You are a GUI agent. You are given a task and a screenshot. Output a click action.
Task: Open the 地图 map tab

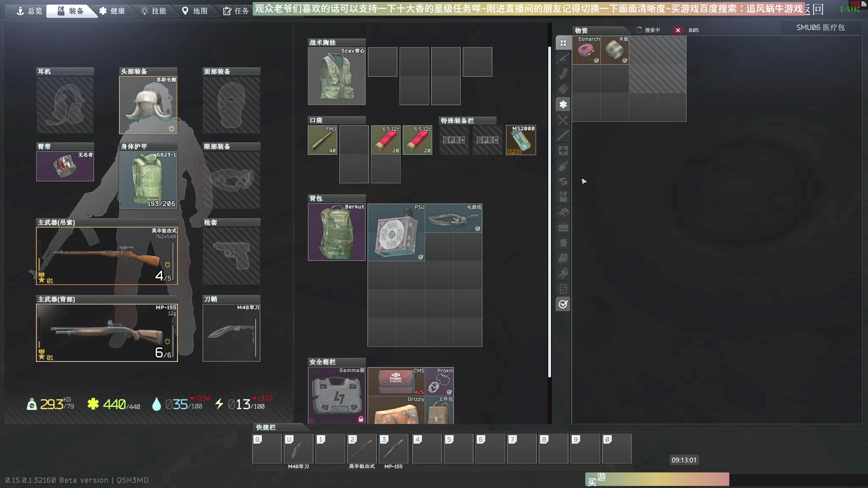coord(195,11)
